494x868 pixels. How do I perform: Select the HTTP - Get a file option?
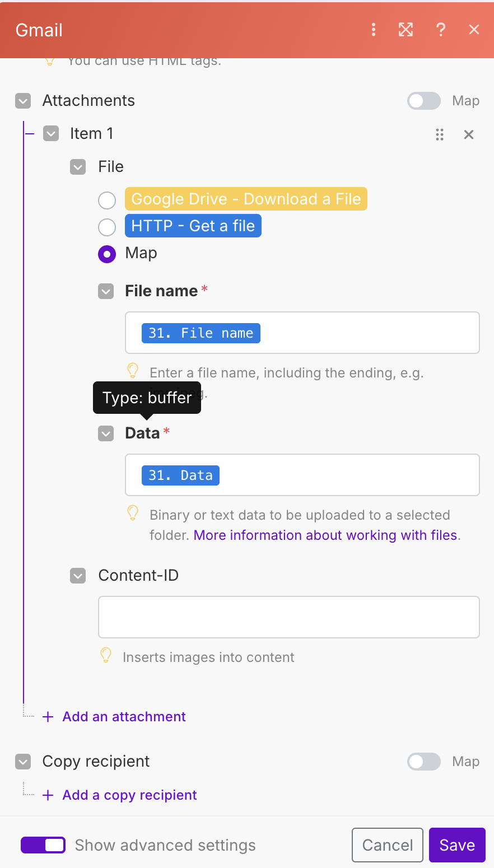pos(107,227)
